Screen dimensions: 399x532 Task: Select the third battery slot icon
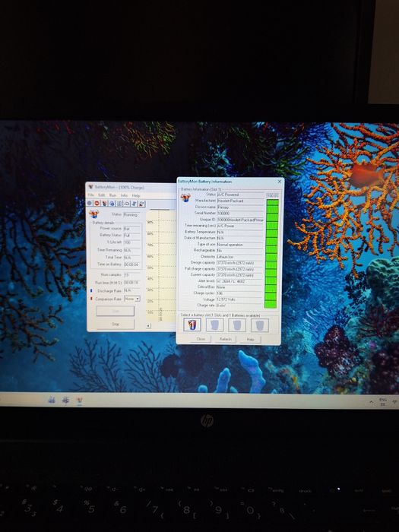coord(237,325)
